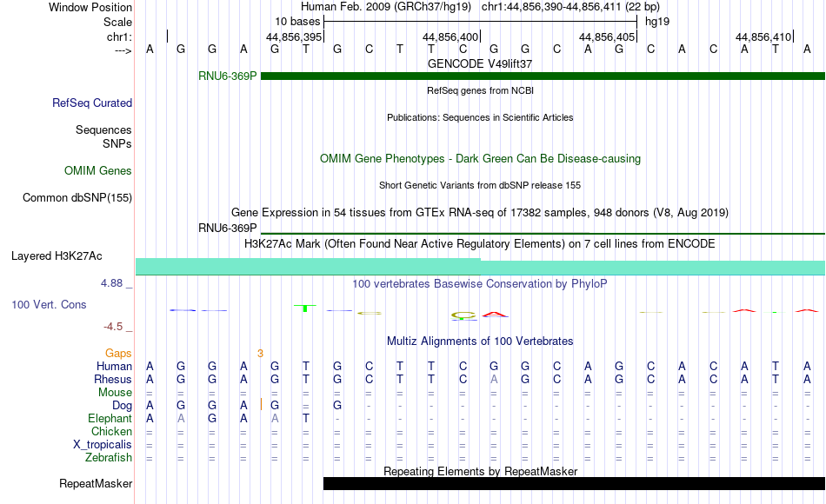826x504 pixels.
Task: Click the large red A in PhyloP logo
Action: (x=494, y=315)
